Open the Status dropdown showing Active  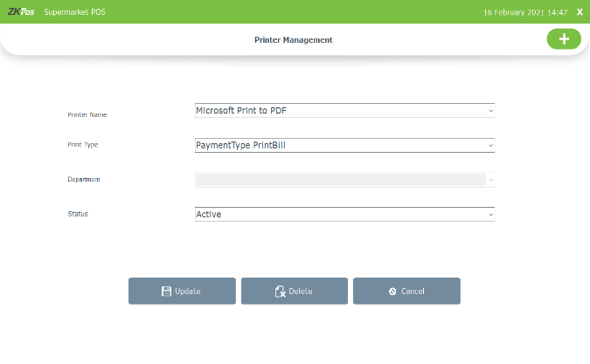(x=344, y=214)
